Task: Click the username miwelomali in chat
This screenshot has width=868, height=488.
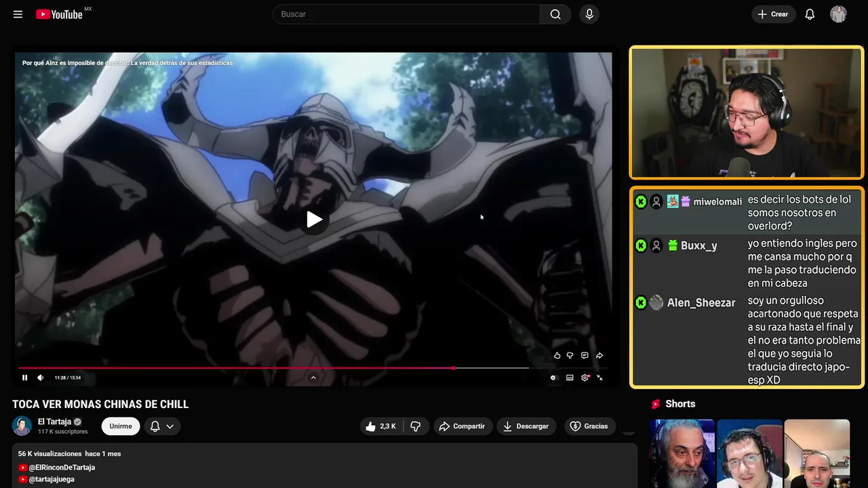Action: pos(717,202)
